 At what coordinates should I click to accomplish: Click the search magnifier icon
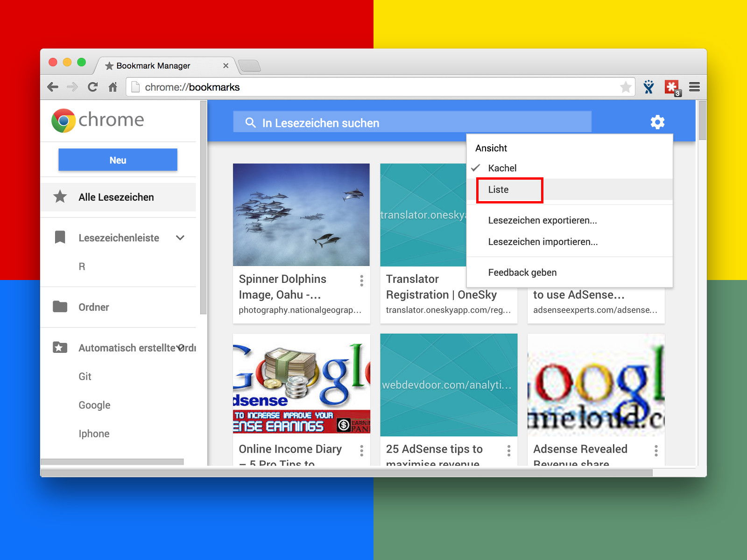(x=251, y=123)
